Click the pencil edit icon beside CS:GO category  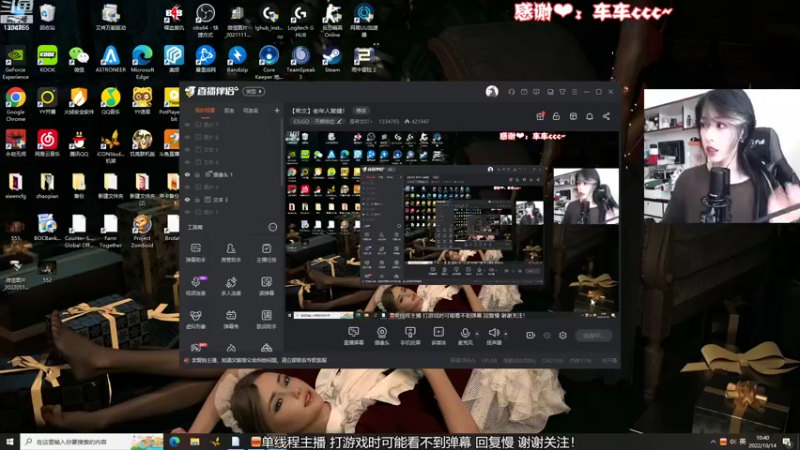(x=339, y=121)
